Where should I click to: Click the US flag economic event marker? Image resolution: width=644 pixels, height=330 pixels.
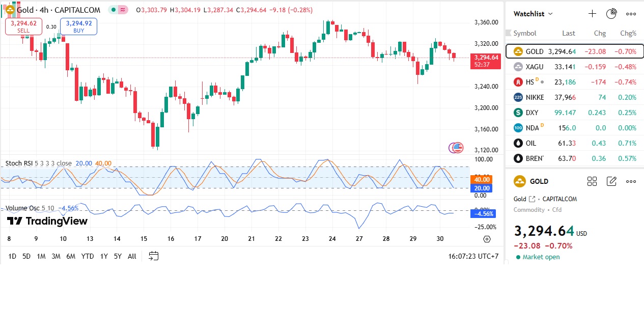pos(458,148)
